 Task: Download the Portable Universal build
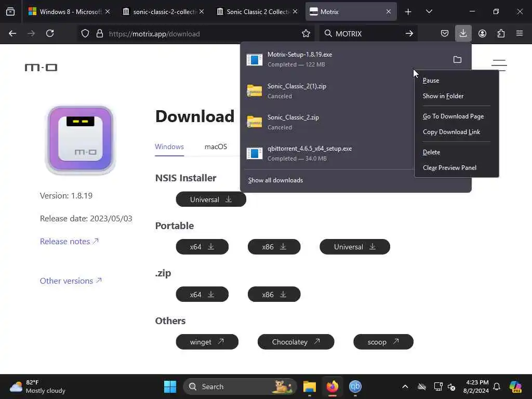point(355,247)
